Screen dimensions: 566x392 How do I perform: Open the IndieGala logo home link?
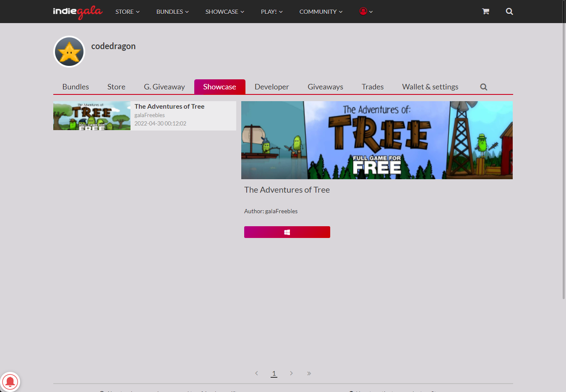(x=78, y=12)
